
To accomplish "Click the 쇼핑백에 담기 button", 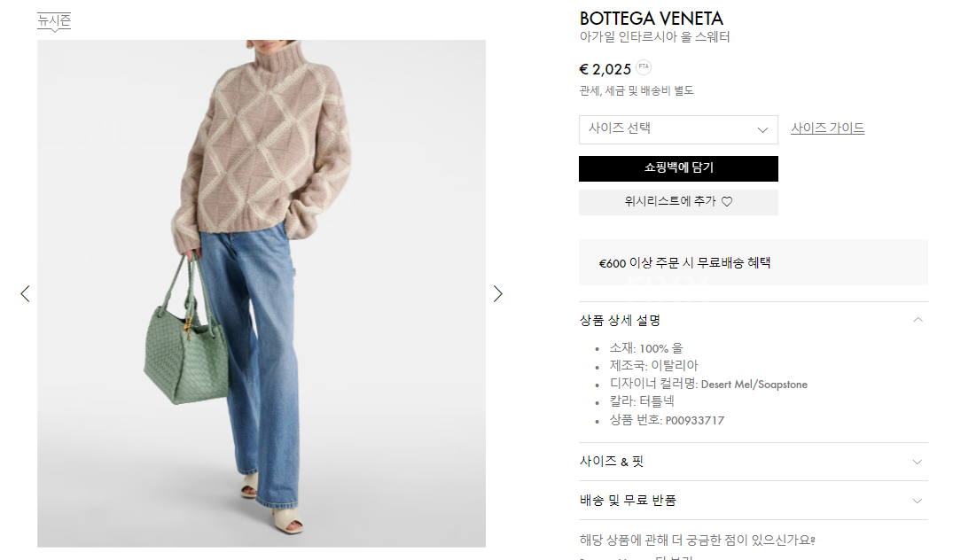I will tap(678, 168).
